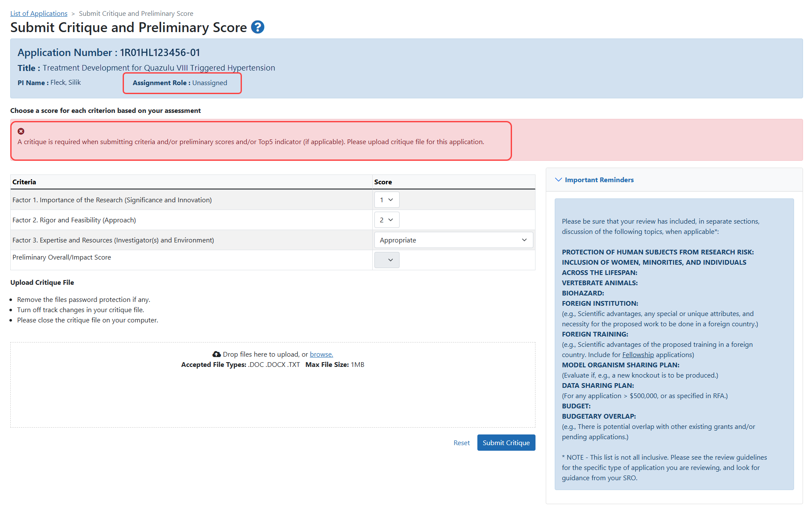Click the Reset link
Viewport: 812px width, 511px height.
click(x=462, y=443)
